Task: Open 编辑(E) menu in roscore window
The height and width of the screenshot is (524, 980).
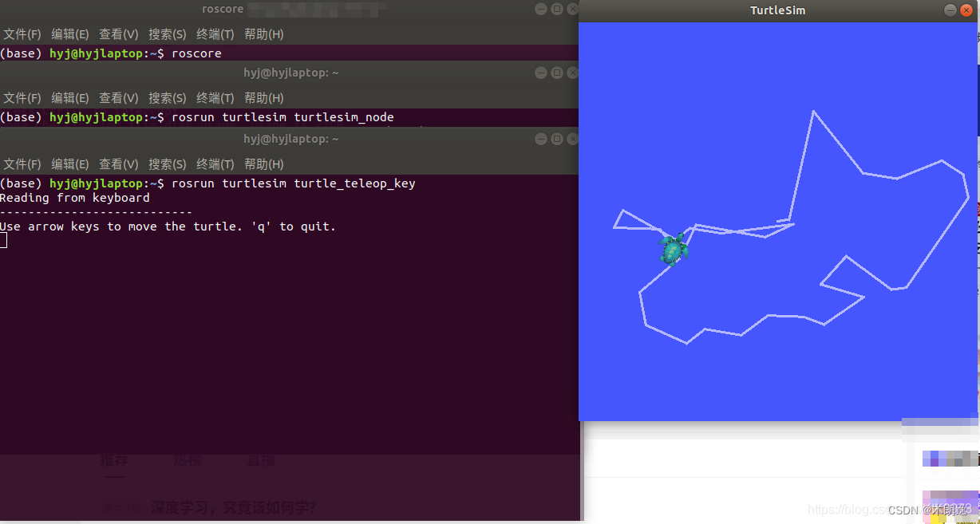Action: coord(70,34)
